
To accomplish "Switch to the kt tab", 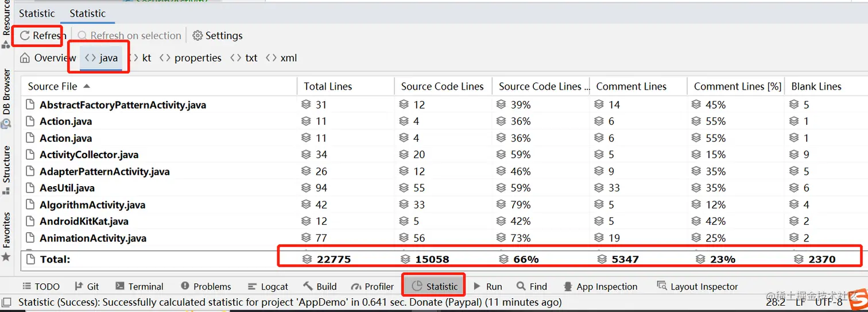I will pyautogui.click(x=141, y=58).
